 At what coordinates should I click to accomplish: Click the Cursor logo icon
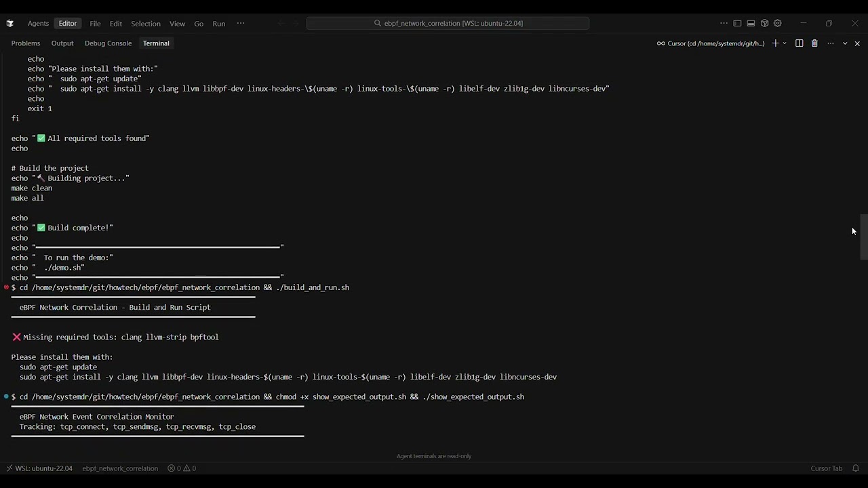(x=9, y=23)
